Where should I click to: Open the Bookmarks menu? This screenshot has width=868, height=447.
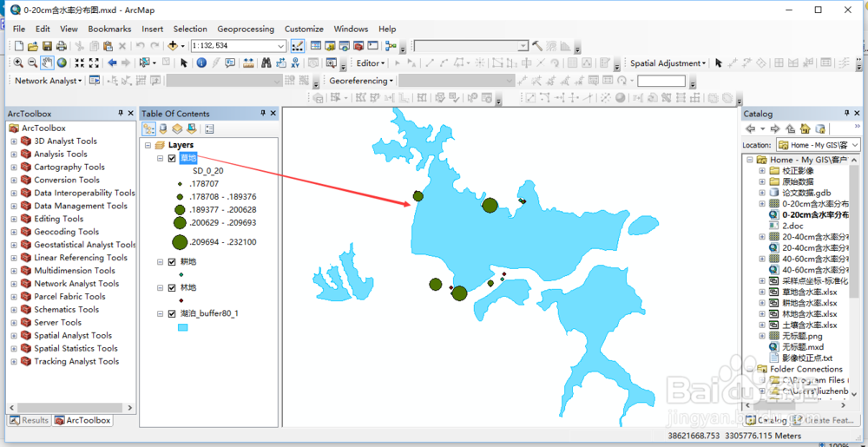point(109,29)
